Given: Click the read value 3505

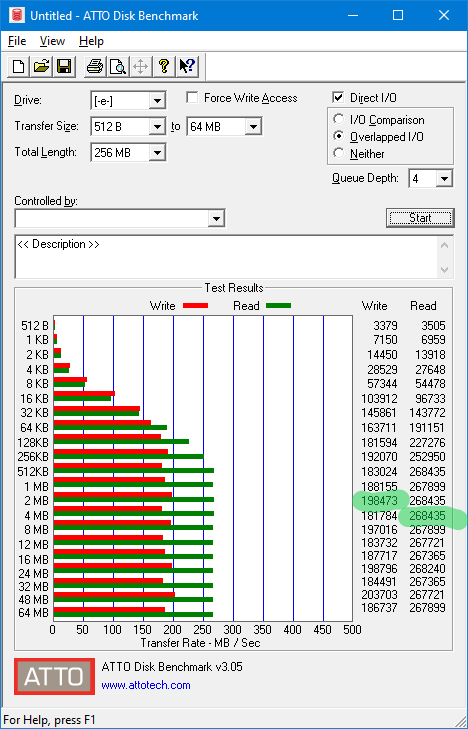Looking at the screenshot, I should click(433, 326).
